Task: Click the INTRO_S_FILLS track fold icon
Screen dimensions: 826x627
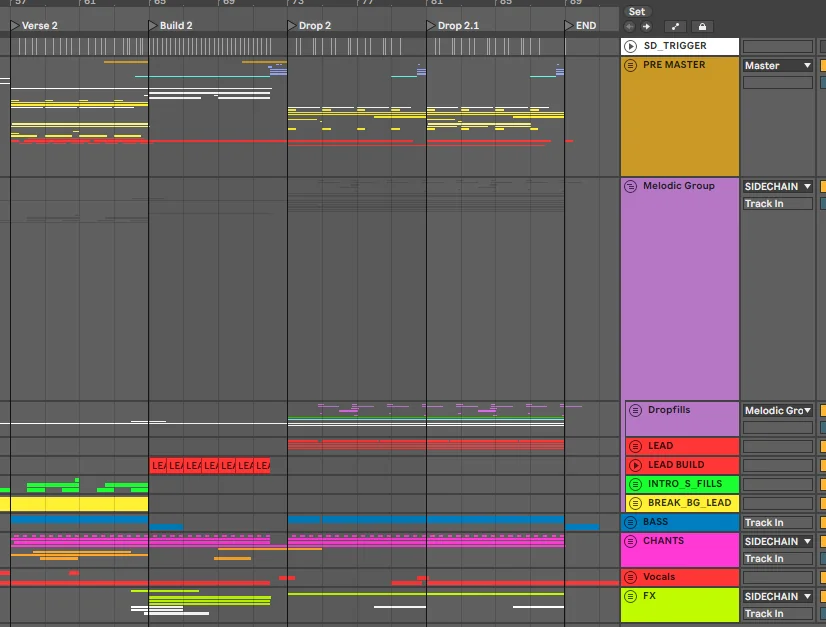Action: tap(635, 484)
